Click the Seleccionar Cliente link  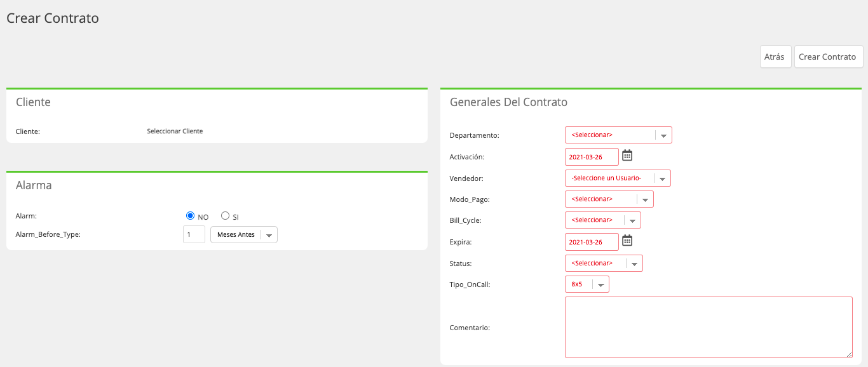click(x=175, y=131)
